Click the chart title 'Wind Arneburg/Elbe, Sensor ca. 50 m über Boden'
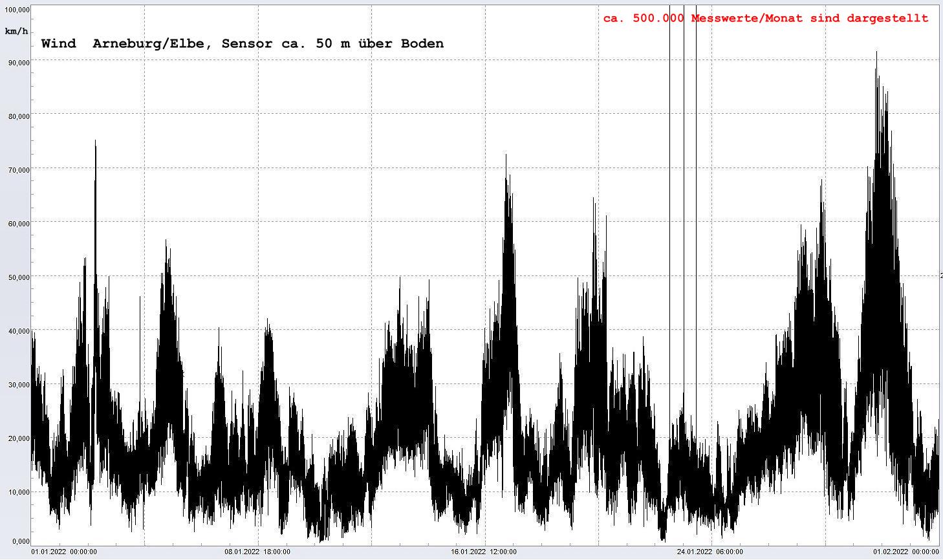Viewport: 943px width, 560px height. coord(243,44)
